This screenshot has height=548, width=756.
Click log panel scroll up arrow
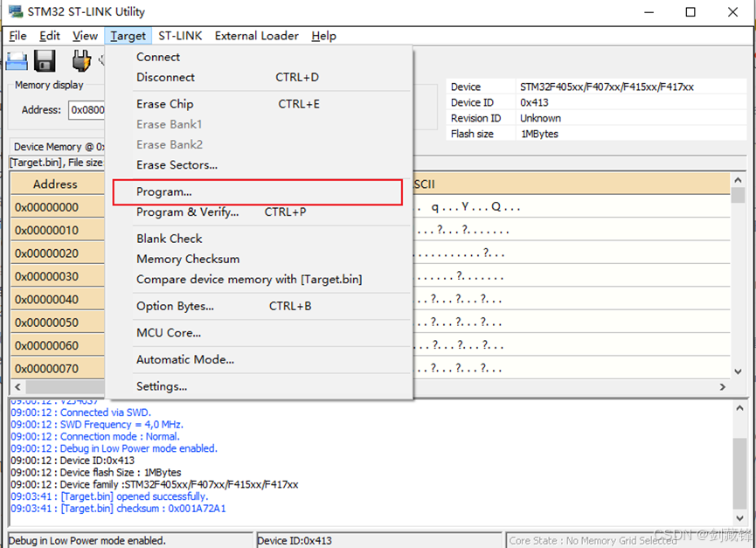[739, 408]
